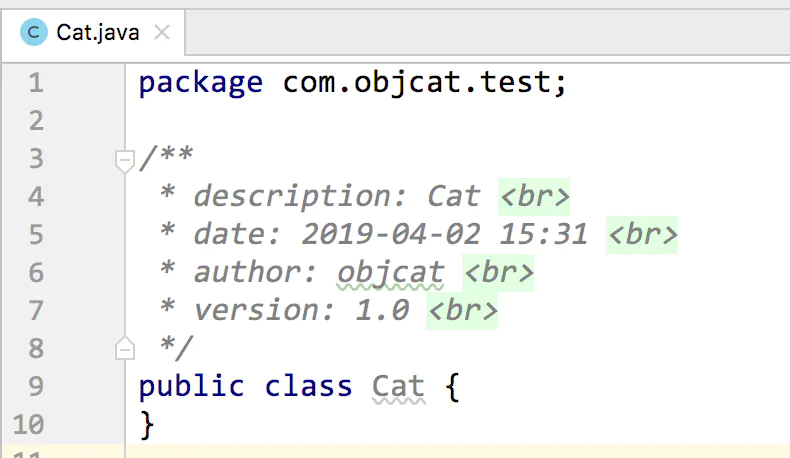Click the date value 2019-04-02
Viewport: 790px width, 458px height.
point(390,235)
